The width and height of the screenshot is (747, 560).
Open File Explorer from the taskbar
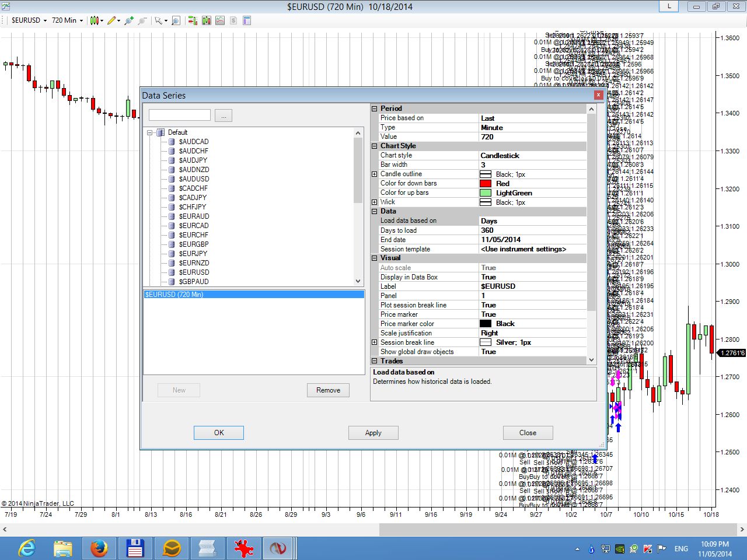tap(63, 548)
